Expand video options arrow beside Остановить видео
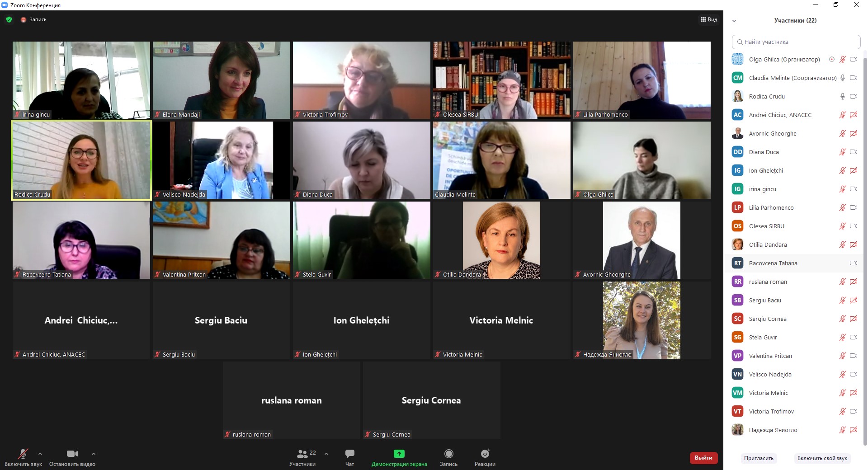868x470 pixels. click(94, 454)
